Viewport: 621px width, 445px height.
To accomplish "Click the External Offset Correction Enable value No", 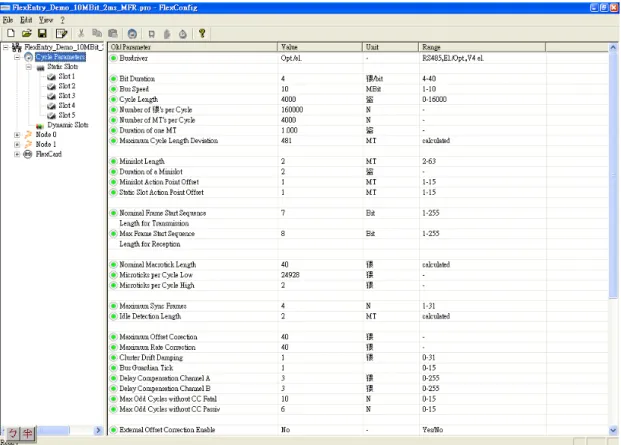I will [285, 430].
